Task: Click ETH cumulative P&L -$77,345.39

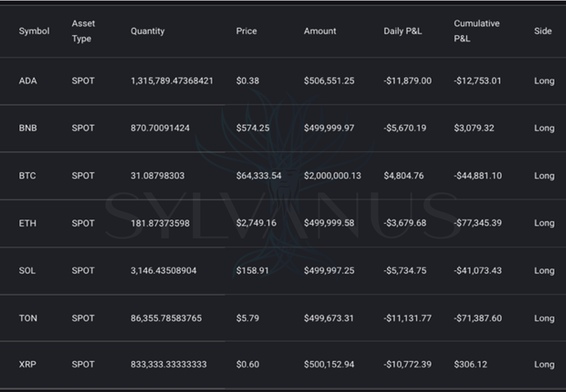Action: click(x=478, y=223)
